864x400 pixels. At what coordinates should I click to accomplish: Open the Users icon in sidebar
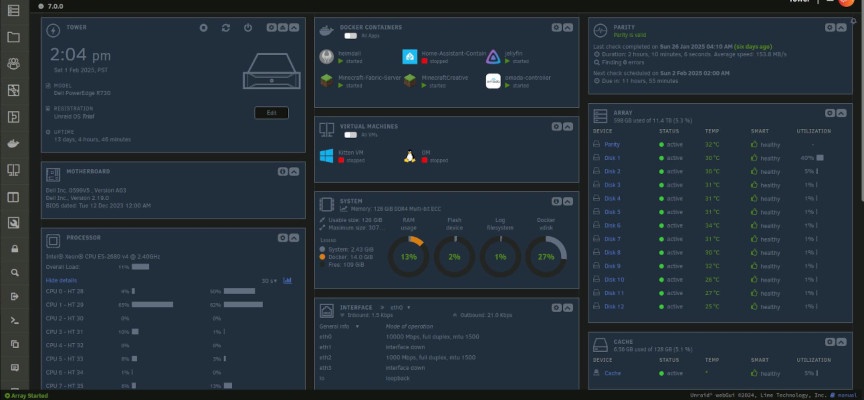pos(13,63)
